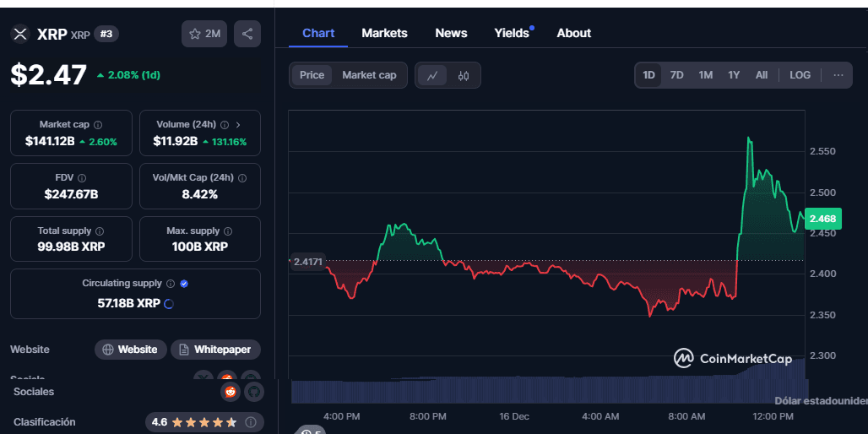Select Market cap chart mode
Screen dimensions: 868x434
click(369, 75)
